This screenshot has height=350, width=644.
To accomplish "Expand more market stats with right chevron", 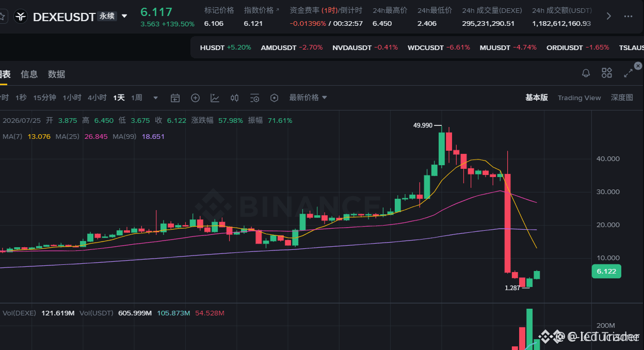I will pyautogui.click(x=609, y=17).
